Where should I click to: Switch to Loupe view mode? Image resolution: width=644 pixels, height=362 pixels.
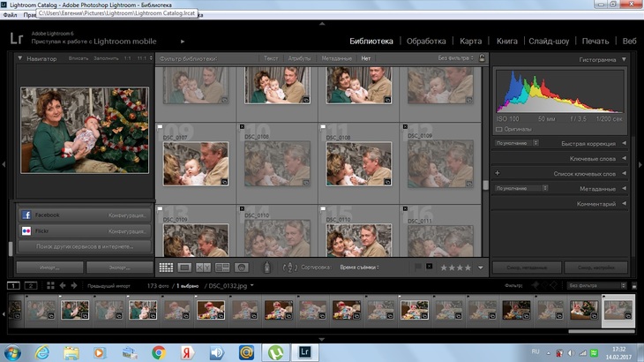tap(184, 268)
